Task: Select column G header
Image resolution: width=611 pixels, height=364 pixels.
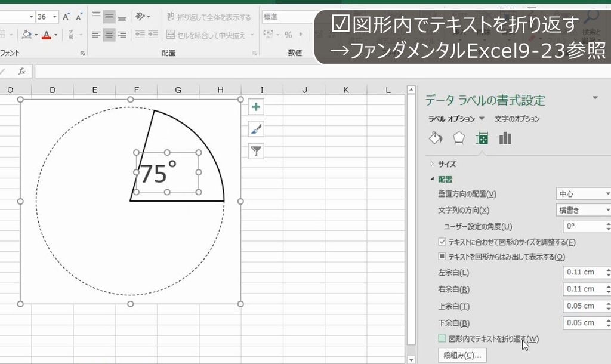Action: (x=178, y=90)
